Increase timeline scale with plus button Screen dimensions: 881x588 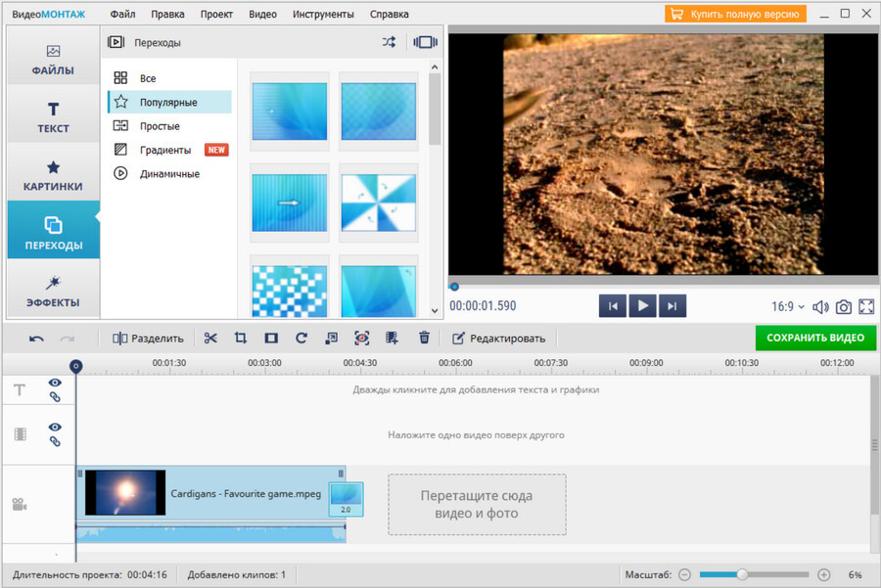(x=823, y=574)
